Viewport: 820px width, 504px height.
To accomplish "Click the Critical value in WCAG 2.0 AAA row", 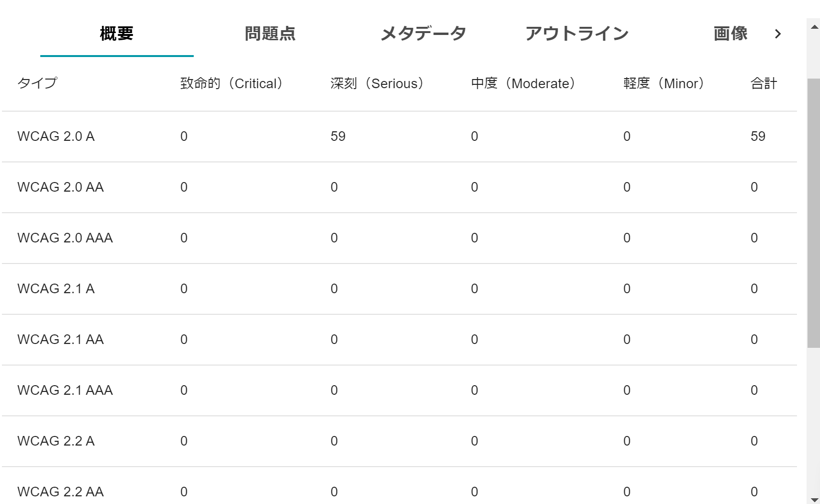I will [x=184, y=238].
